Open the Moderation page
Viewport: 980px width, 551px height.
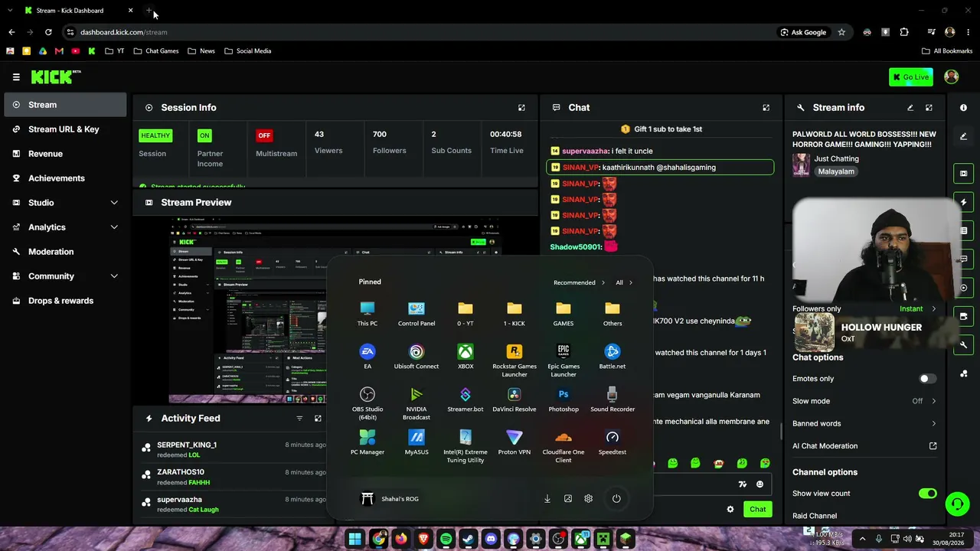(65, 252)
